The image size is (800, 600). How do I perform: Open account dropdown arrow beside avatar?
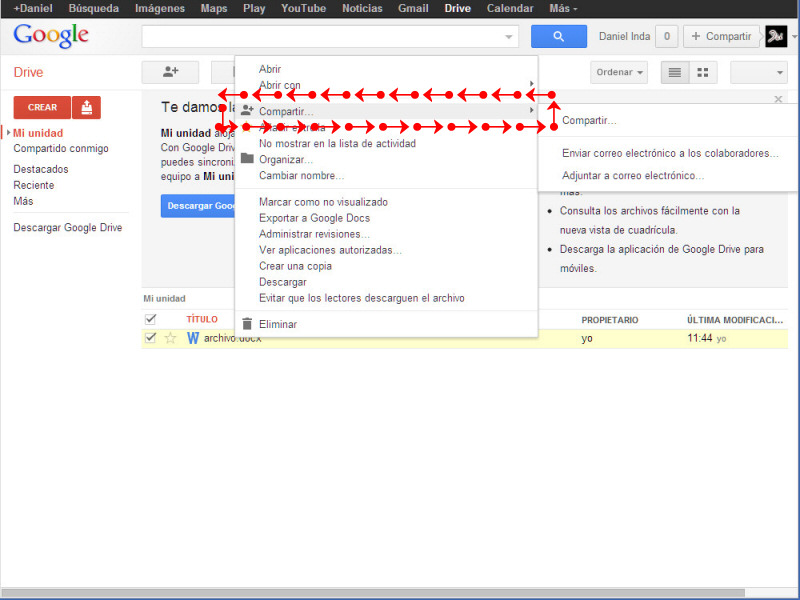[x=794, y=37]
